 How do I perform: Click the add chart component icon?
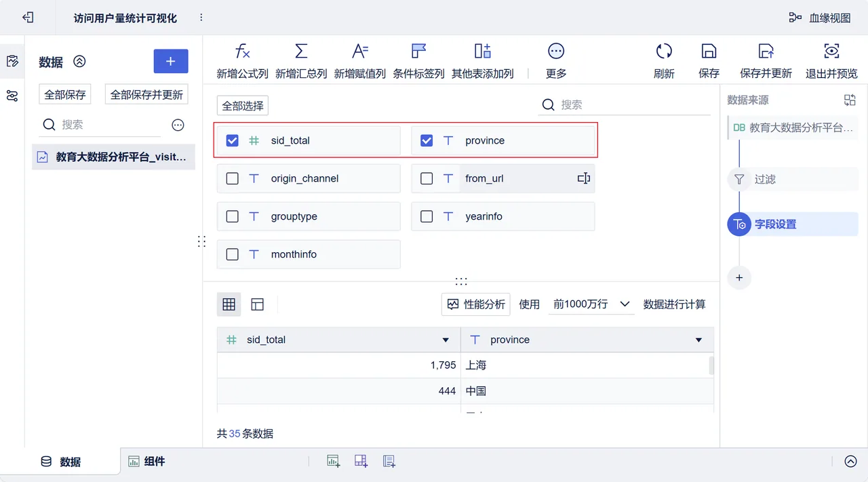333,462
